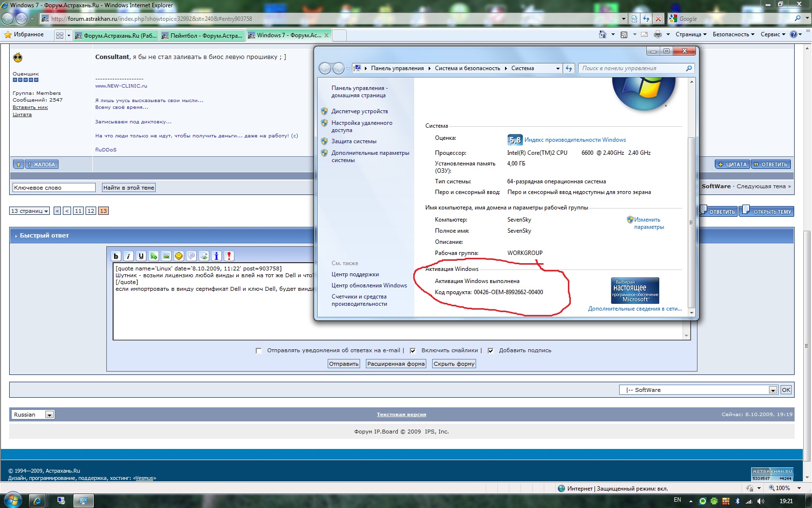Open the smiley emoticon picker
Viewport: 812px width, 508px height.
pos(179,256)
